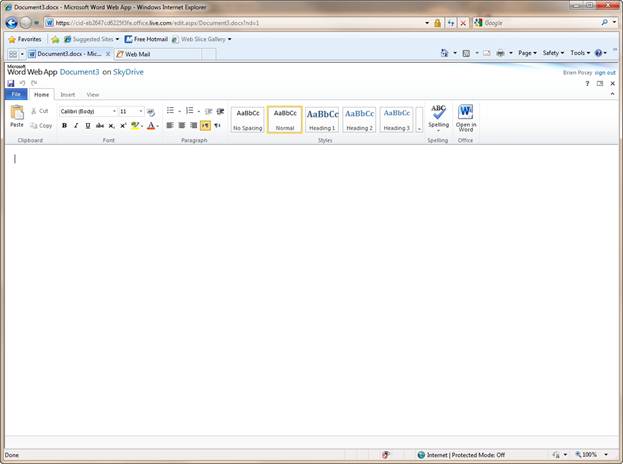Open the File tab

pyautogui.click(x=16, y=94)
